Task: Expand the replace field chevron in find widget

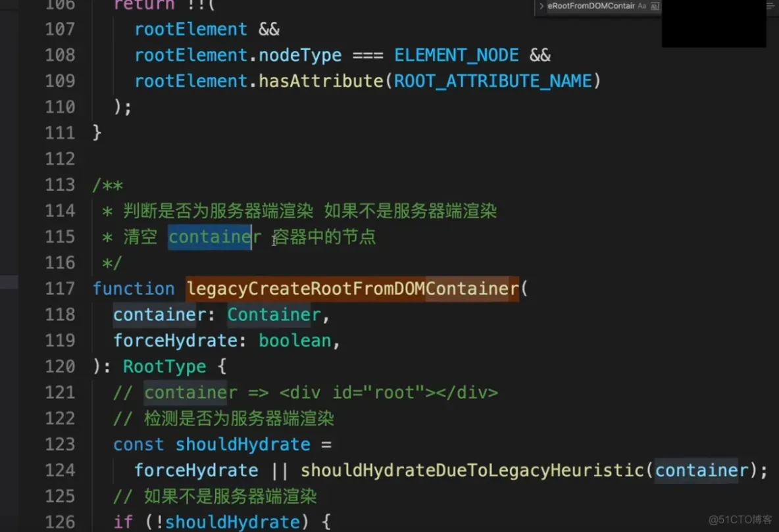Action: [x=541, y=6]
